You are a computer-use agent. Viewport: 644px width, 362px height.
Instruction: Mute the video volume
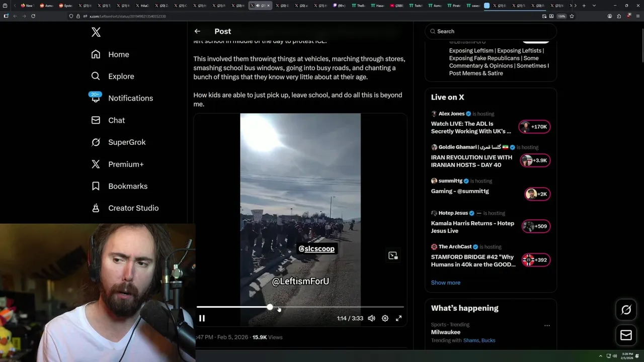pyautogui.click(x=371, y=318)
